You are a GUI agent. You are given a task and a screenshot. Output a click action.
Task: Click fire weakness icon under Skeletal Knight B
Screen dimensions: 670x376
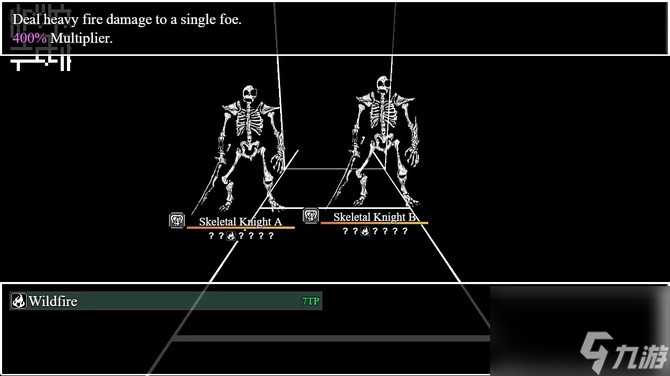pyautogui.click(x=364, y=232)
